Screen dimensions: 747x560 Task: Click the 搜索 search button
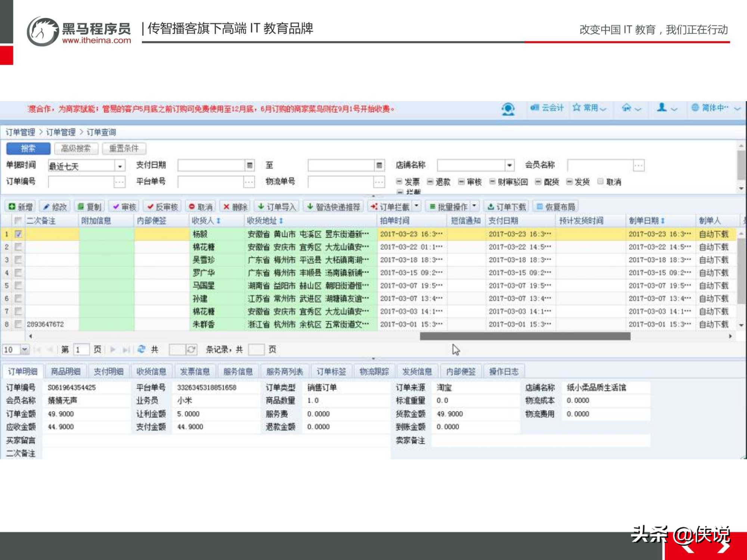click(28, 148)
